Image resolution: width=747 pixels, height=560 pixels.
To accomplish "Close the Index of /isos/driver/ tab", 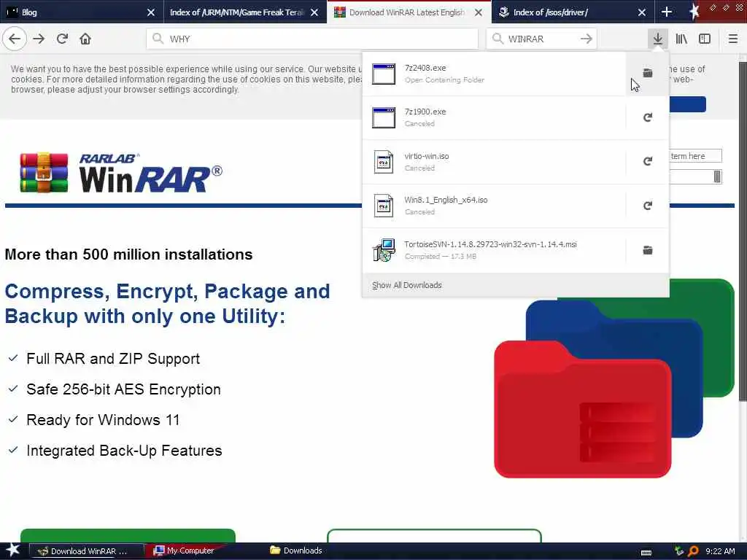I will click(x=642, y=12).
